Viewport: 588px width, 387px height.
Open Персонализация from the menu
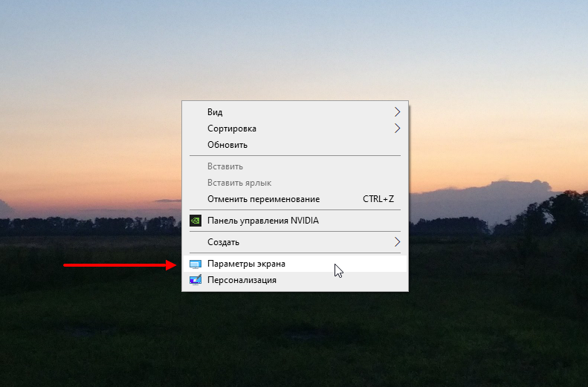pos(295,280)
